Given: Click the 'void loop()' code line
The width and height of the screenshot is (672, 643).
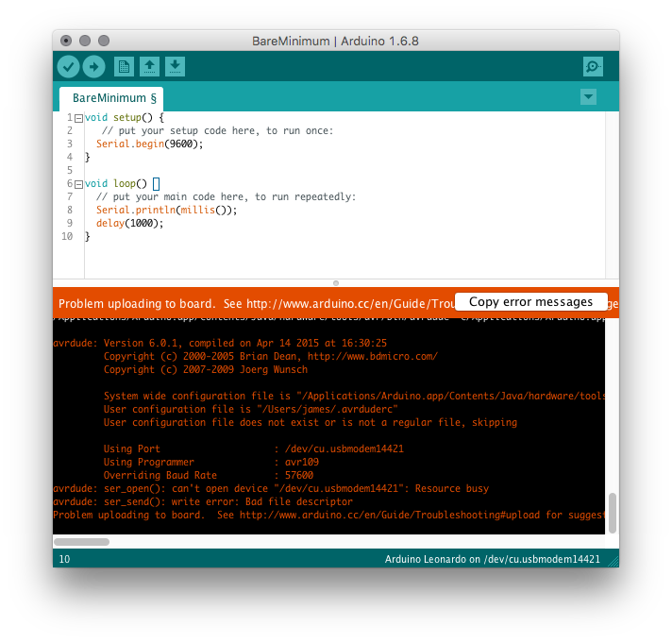Looking at the screenshot, I should coord(122,184).
